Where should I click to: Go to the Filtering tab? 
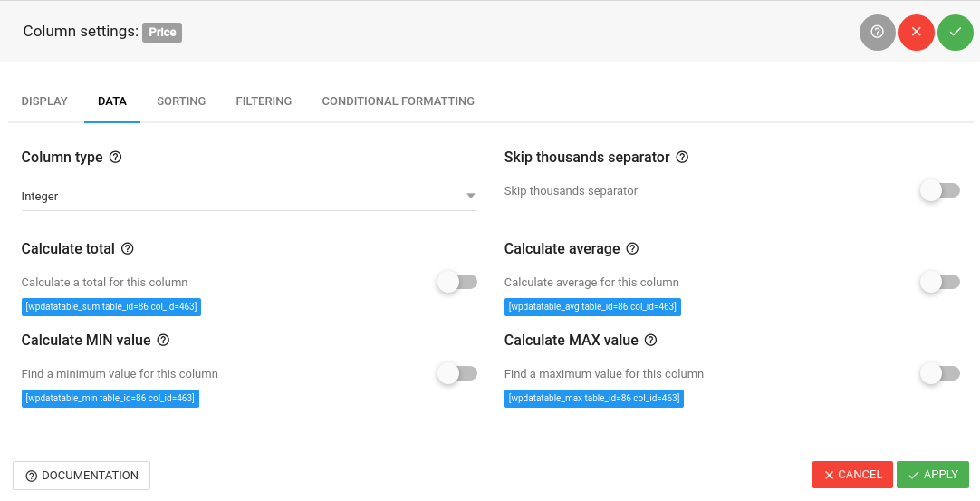(x=264, y=101)
